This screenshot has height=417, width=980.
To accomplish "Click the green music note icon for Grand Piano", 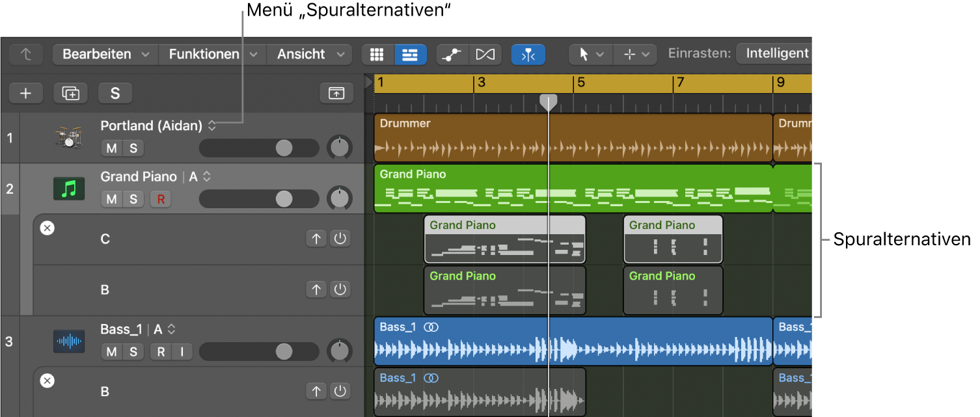I will (x=69, y=189).
